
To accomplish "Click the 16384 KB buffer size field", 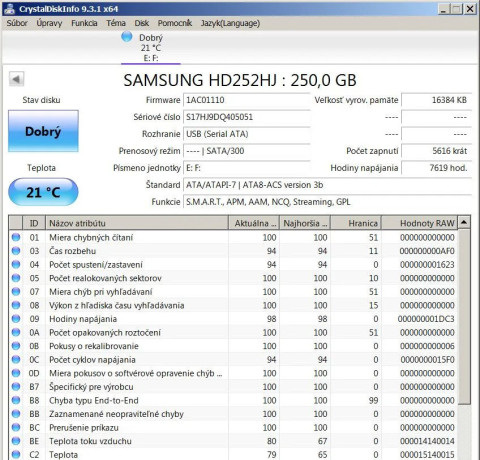I will (x=436, y=100).
